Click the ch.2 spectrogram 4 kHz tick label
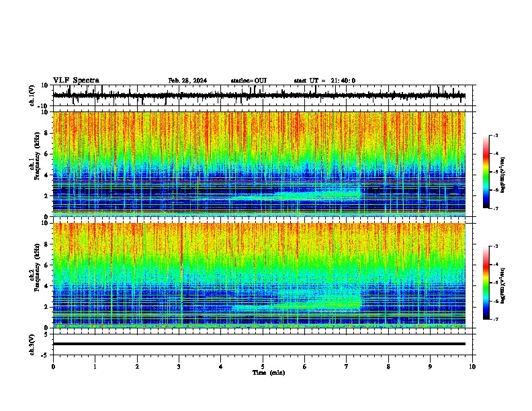Screen dimensions: 532x411 [46, 286]
